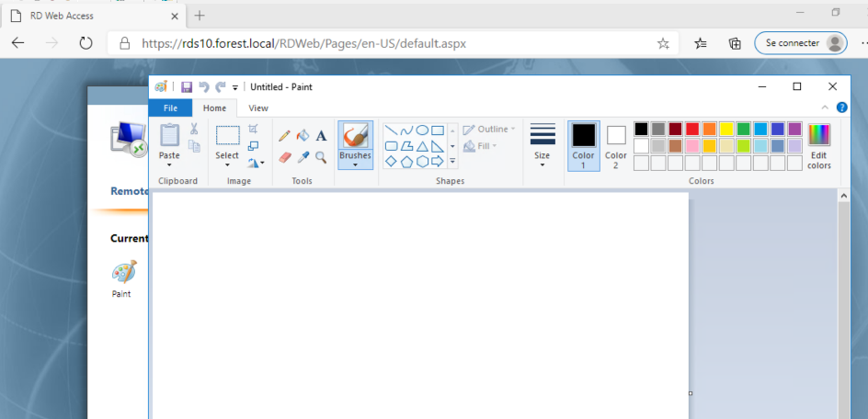Screen dimensions: 868x419
Task: Go back in the browser
Action: point(17,43)
